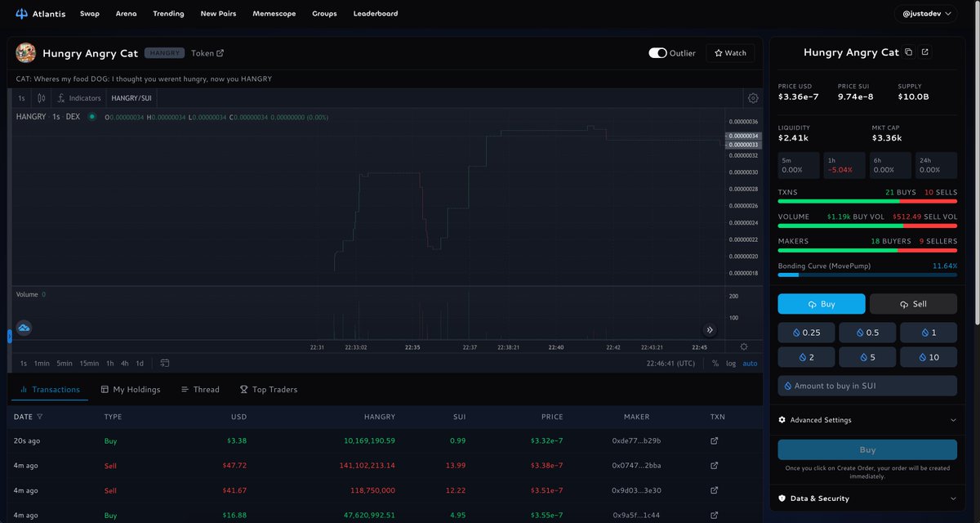Toggle log scale mode
Screen dimensions: 980x523
[x=730, y=364]
